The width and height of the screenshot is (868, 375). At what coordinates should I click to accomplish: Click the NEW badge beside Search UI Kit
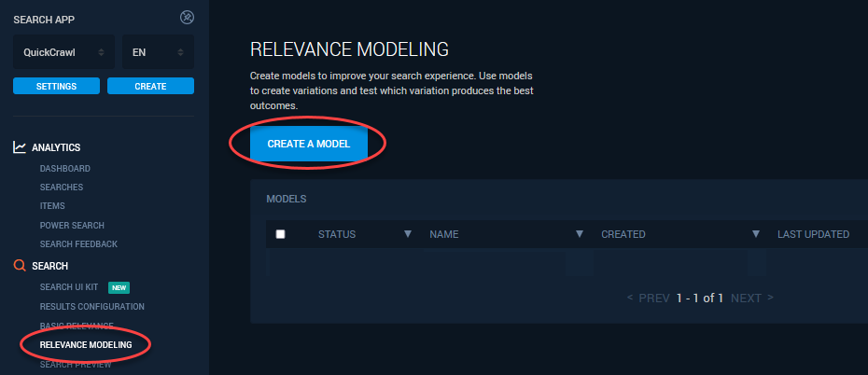click(119, 287)
